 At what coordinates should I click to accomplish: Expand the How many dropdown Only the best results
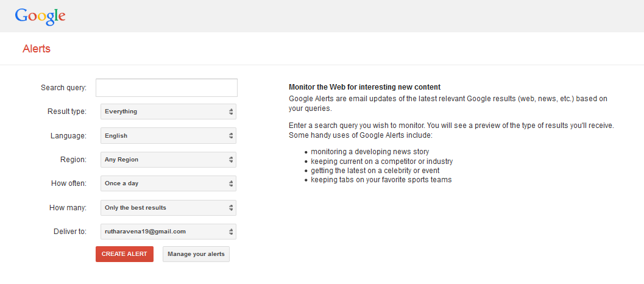coord(168,208)
